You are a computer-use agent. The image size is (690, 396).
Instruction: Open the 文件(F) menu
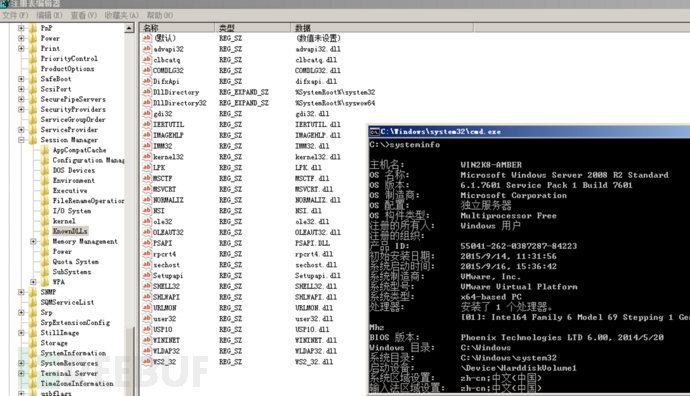click(15, 15)
